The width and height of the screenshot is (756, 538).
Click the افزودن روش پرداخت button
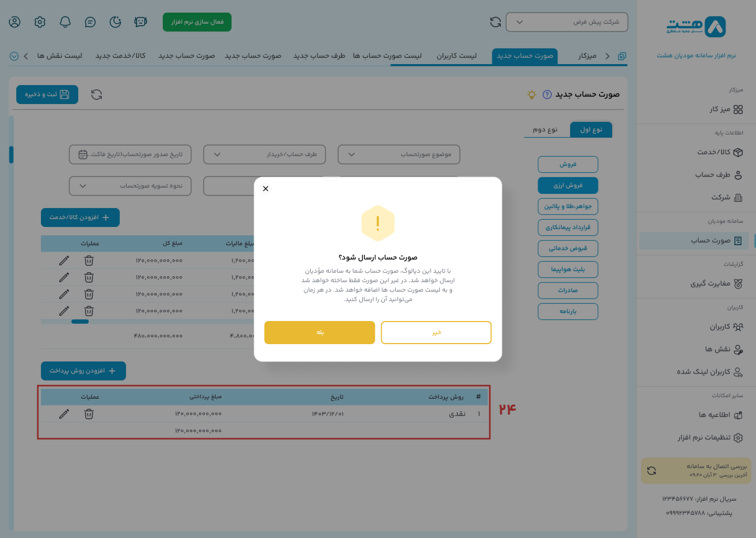tap(82, 370)
